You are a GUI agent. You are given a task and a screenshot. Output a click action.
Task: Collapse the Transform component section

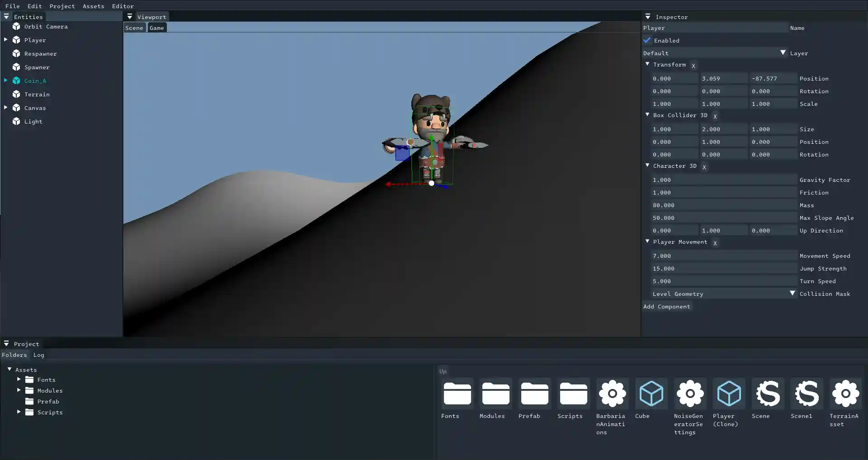click(647, 64)
